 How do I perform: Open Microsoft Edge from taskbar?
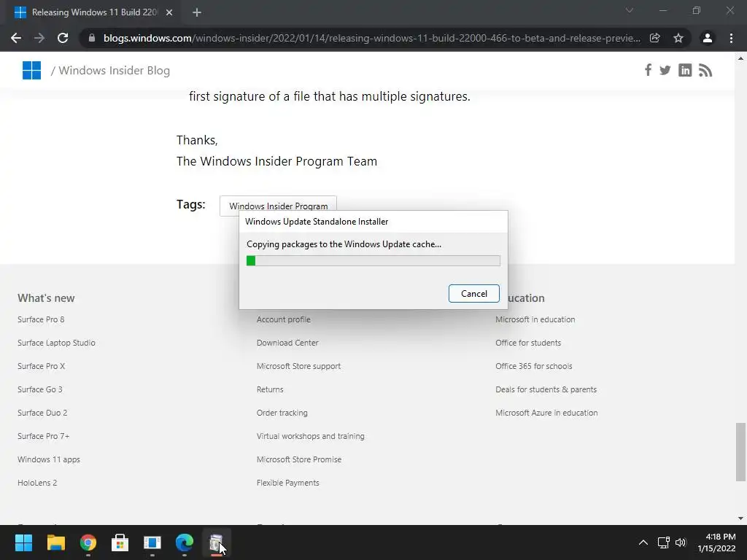click(x=185, y=542)
